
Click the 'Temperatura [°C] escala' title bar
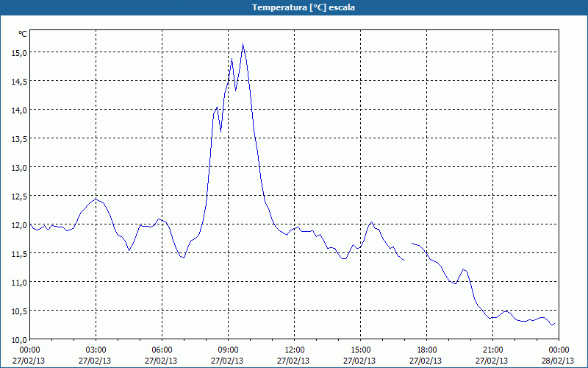294,7
